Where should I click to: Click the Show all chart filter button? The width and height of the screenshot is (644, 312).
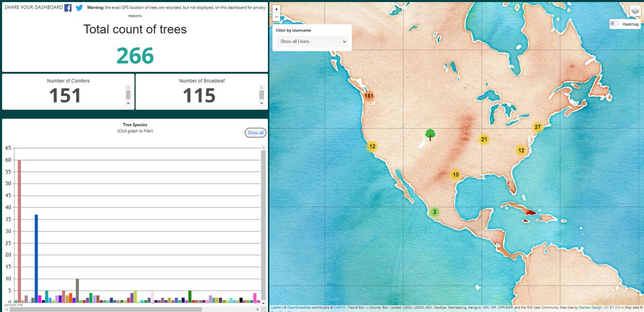pyautogui.click(x=255, y=132)
